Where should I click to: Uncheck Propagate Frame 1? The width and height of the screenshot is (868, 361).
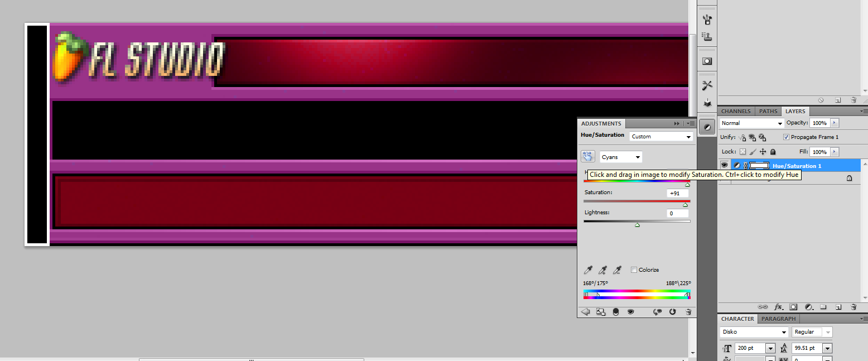(786, 137)
